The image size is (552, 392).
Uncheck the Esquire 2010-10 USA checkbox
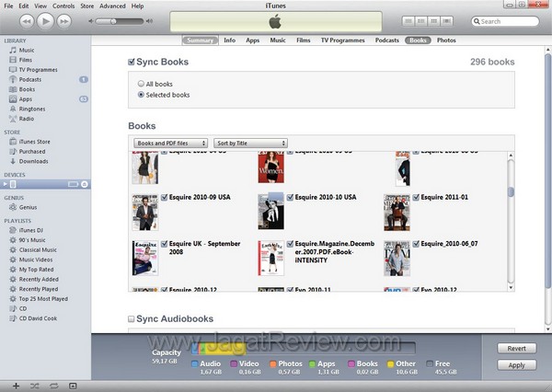[x=290, y=197]
